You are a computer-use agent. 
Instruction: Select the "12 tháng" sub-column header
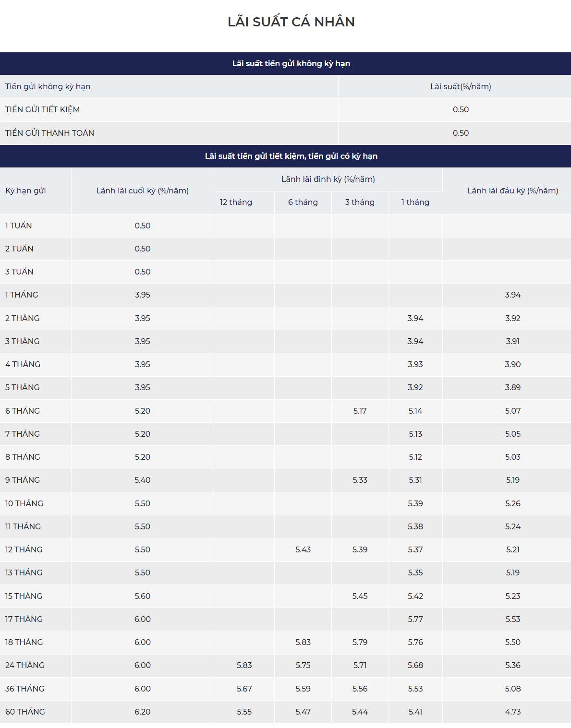coord(236,202)
